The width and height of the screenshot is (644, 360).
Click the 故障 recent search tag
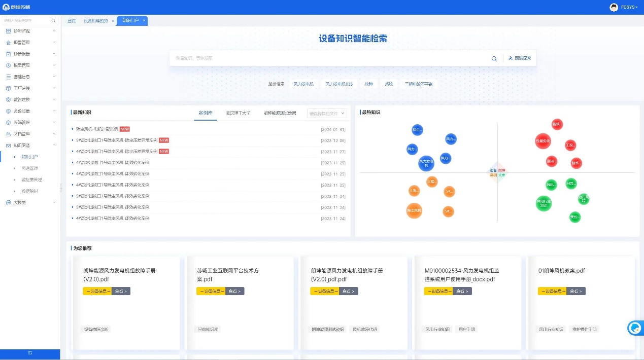pyautogui.click(x=368, y=84)
